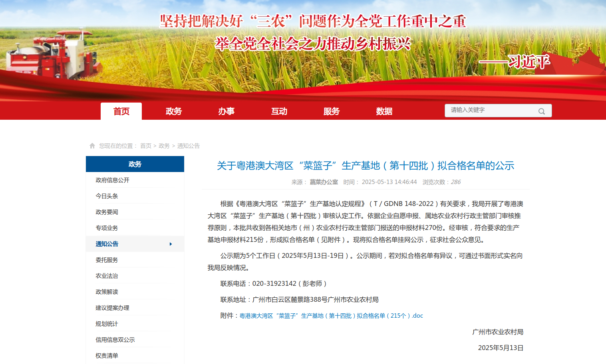
Task: Open the 政务 navigation tab
Action: [174, 111]
